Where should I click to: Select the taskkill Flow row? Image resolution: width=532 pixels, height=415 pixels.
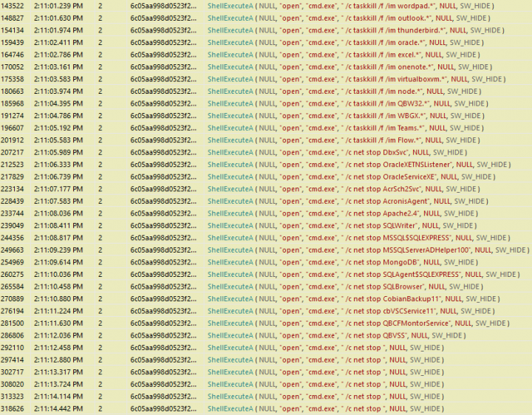point(266,140)
